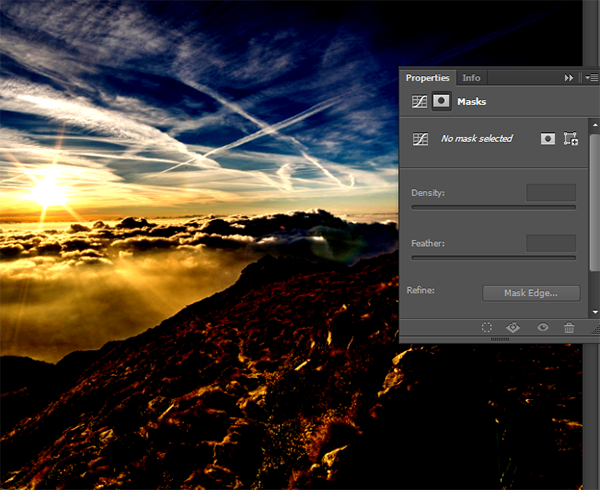Add a pixel mask
The width and height of the screenshot is (600, 490).
pyautogui.click(x=547, y=139)
